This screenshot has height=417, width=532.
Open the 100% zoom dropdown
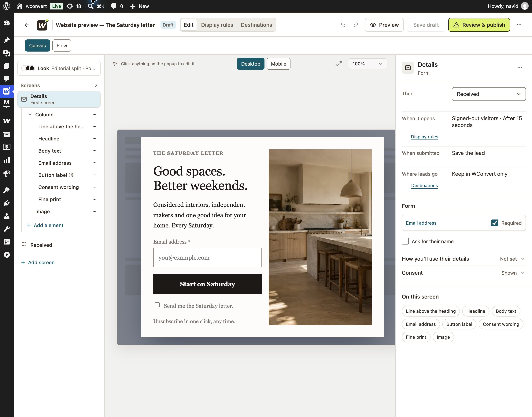[367, 64]
